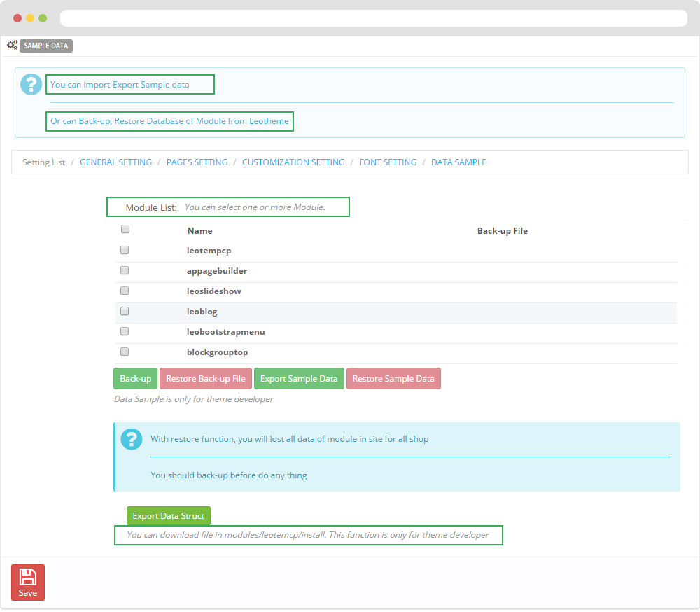Click the red close dot in browser window
This screenshot has height=612, width=700.
[x=17, y=18]
